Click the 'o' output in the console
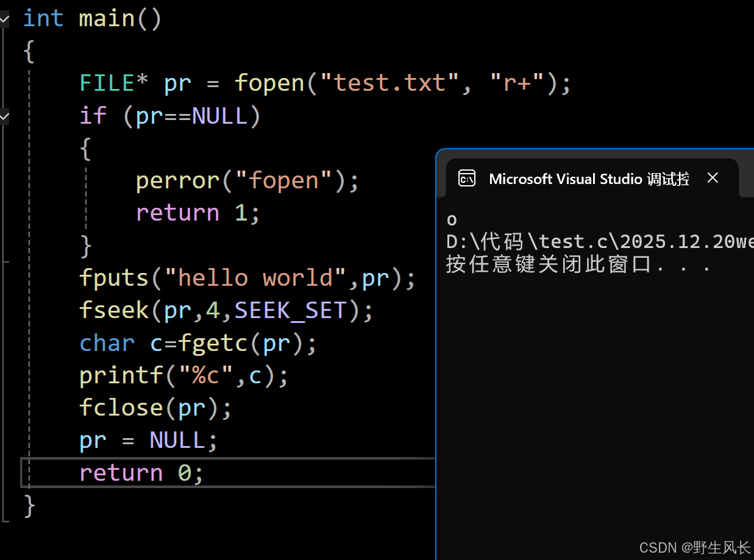Screen dimensions: 754x560 point(452,219)
